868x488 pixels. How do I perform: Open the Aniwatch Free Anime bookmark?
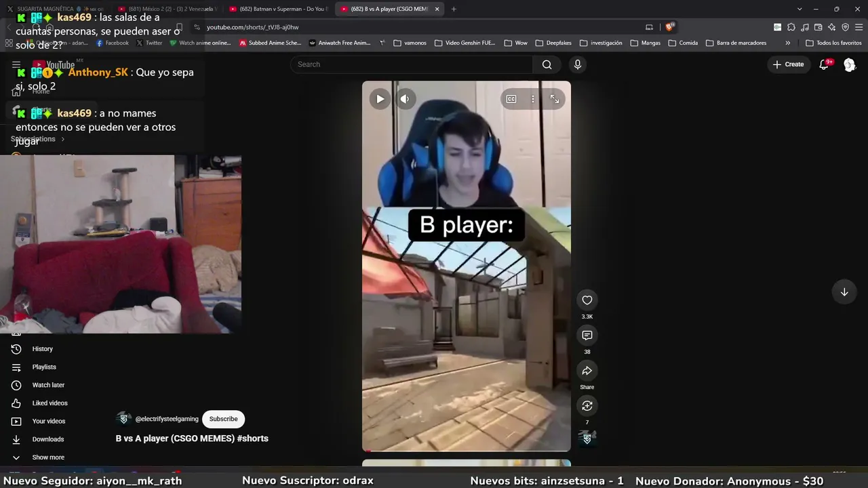click(339, 43)
